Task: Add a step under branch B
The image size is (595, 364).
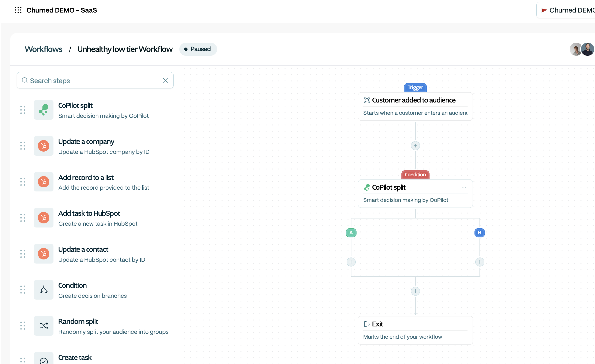Action: pyautogui.click(x=480, y=262)
